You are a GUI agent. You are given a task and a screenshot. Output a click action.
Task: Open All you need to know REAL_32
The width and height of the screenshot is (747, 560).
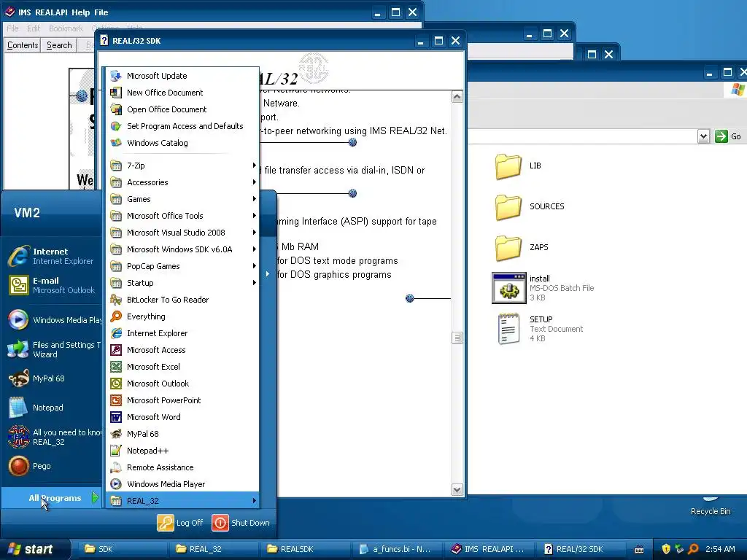point(53,437)
